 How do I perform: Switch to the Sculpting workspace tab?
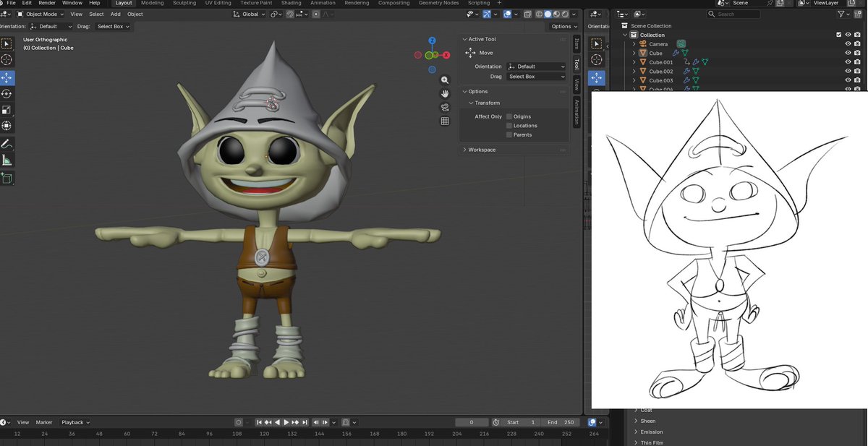click(x=184, y=3)
